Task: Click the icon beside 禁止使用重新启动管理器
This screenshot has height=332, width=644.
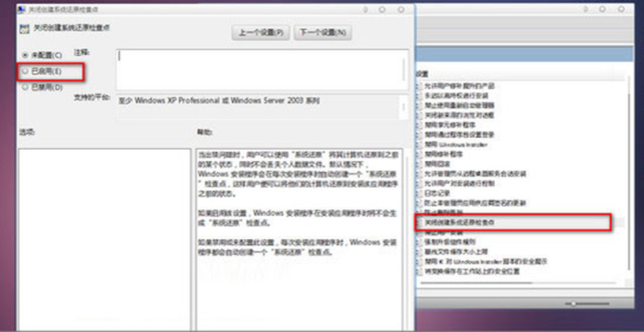Action: 419,105
